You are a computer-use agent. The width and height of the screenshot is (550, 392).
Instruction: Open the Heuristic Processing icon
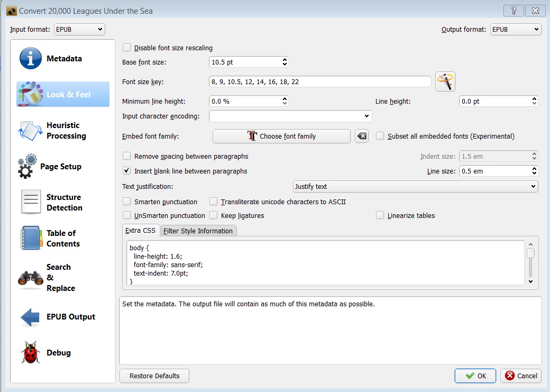[31, 131]
